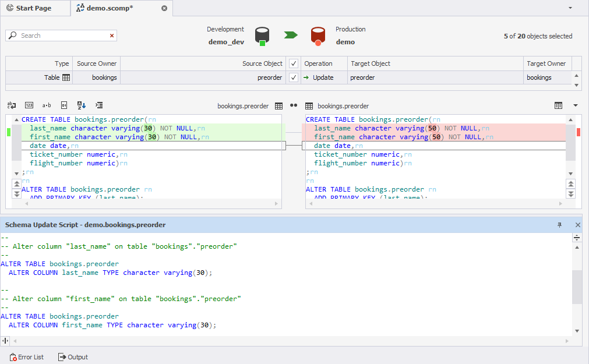Click the 'preorder' target object cell
Viewport: 589px width, 364px height.
435,77
